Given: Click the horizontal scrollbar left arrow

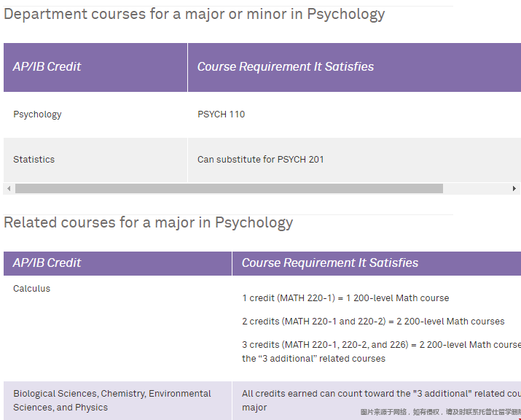Looking at the screenshot, I should coord(8,188).
